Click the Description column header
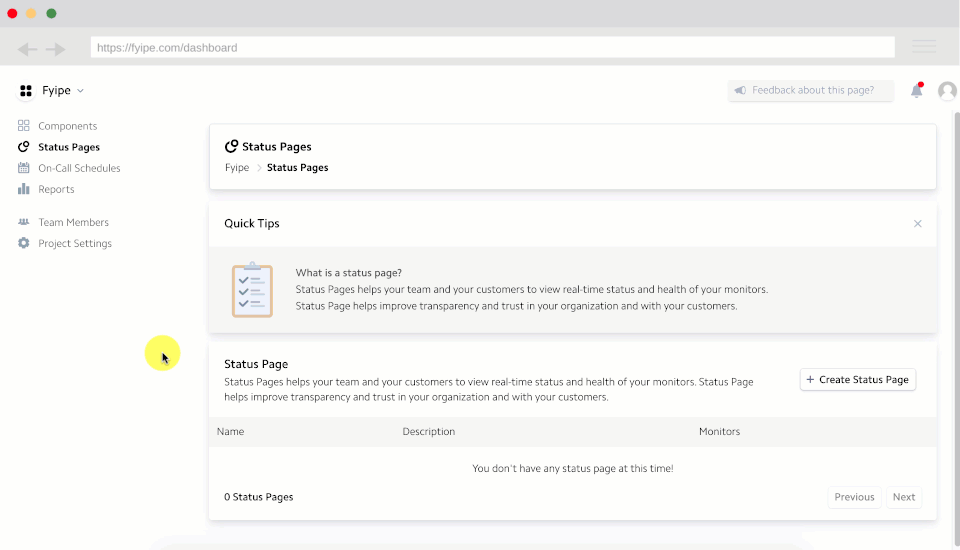 [x=429, y=432]
